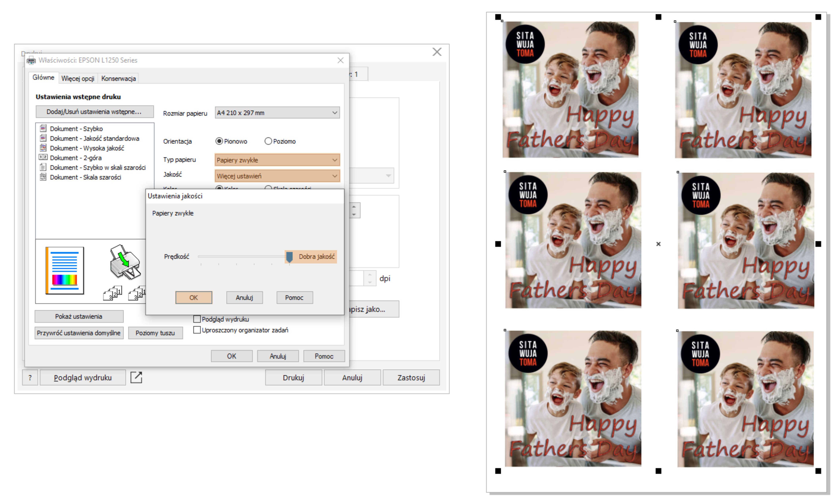Click the external preview pop-out icon

136,377
